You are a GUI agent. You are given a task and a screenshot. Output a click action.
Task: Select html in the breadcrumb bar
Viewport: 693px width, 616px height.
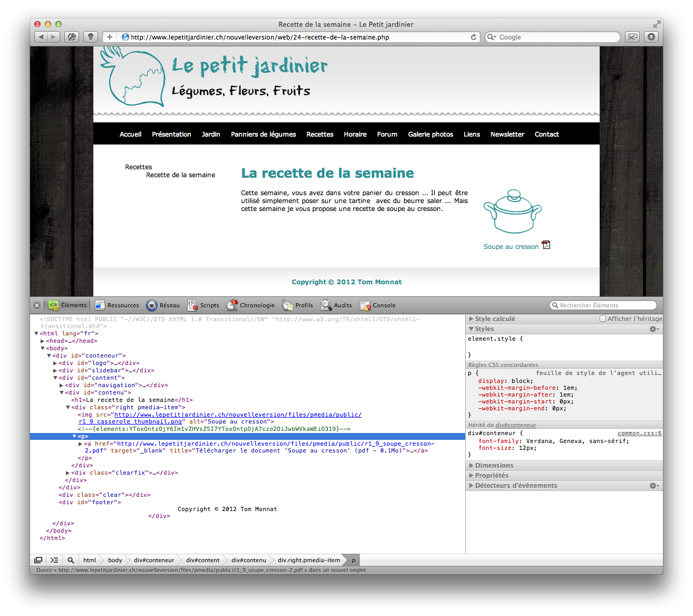pos(90,560)
